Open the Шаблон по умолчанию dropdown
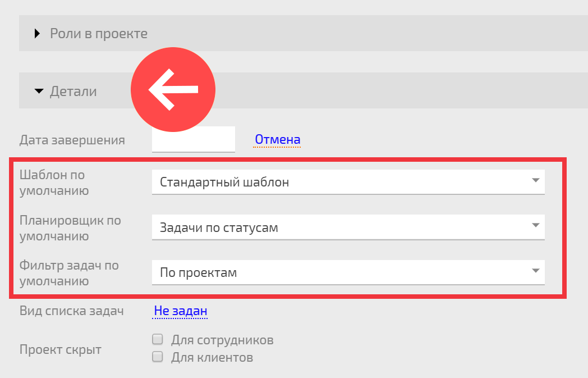 (x=348, y=182)
